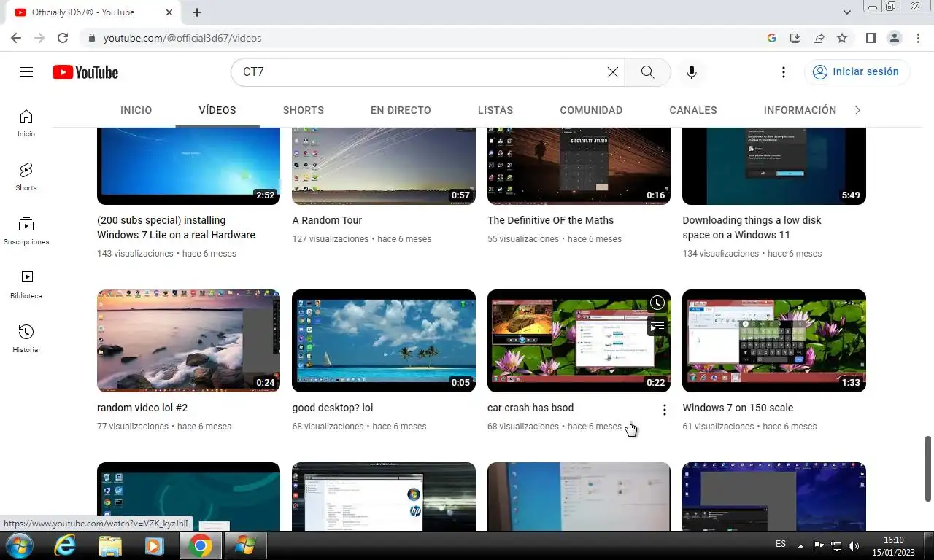
Task: Switch to the INICIO channel tab
Action: pyautogui.click(x=136, y=110)
